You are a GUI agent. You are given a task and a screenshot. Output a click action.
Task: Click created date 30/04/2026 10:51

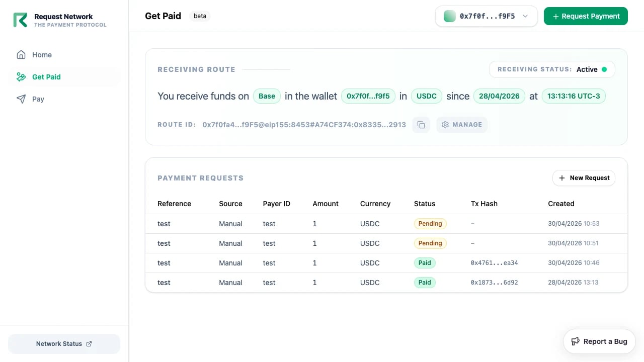click(573, 243)
